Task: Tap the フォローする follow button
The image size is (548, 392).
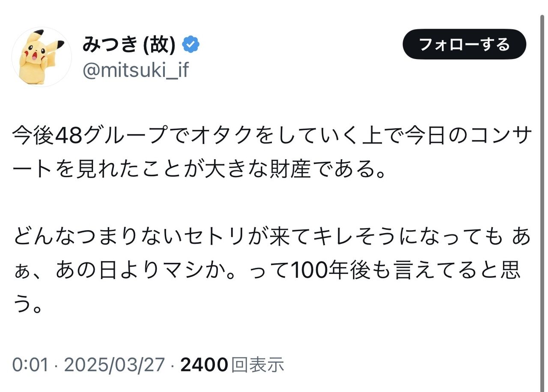Action: [464, 45]
